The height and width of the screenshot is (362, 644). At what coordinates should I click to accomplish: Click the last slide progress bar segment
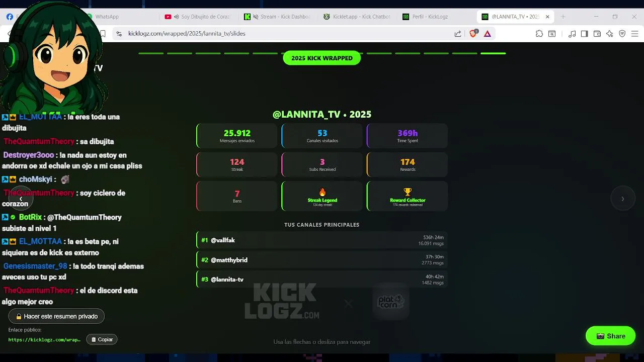(493, 53)
